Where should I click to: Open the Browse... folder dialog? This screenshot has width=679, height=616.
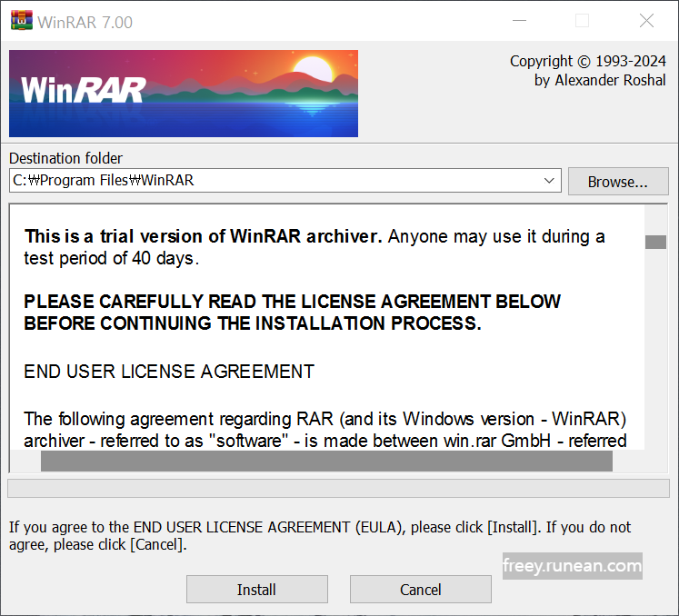coord(618,182)
